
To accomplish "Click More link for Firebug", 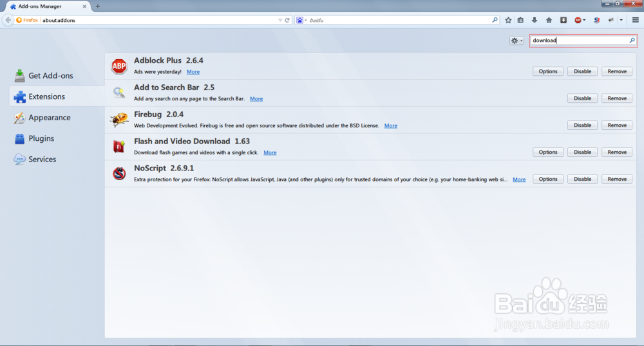I will point(391,126).
